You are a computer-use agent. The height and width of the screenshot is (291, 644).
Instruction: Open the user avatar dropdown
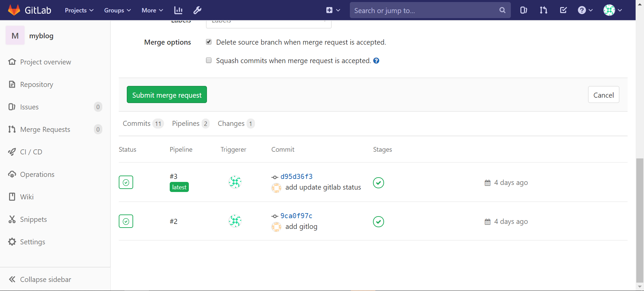coord(613,10)
